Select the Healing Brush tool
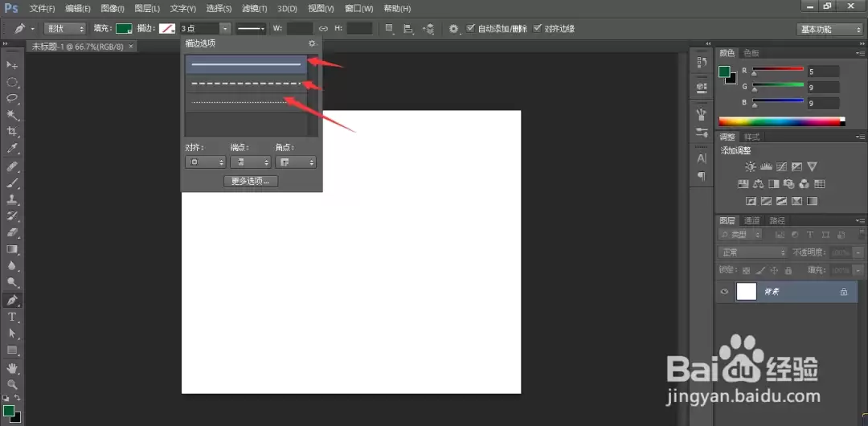This screenshot has width=868, height=426. [x=11, y=166]
